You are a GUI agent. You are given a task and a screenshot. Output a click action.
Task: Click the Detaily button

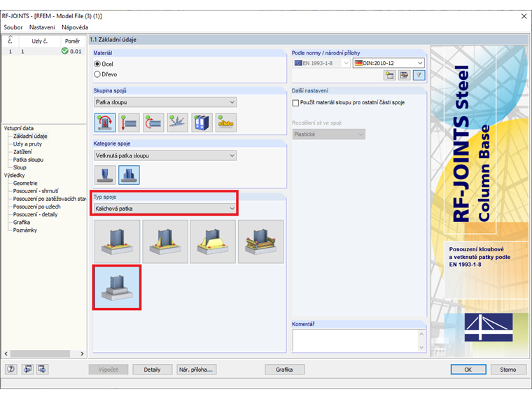[152, 370]
